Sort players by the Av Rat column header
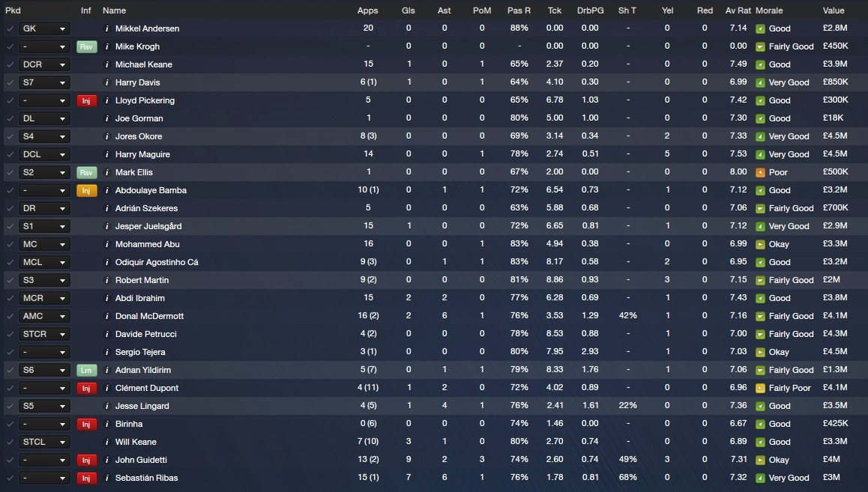868x492 pixels. (738, 10)
